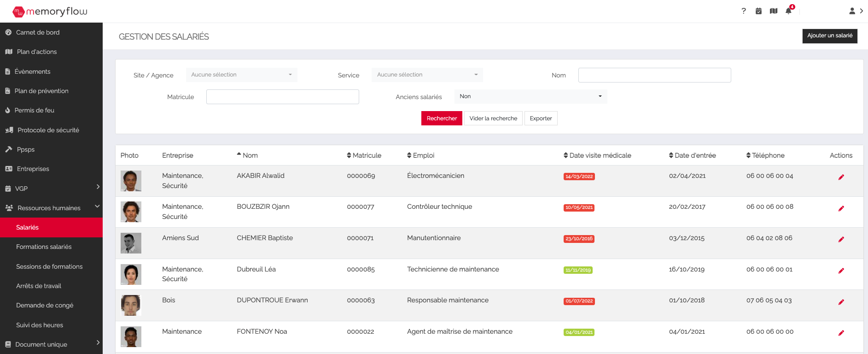Edit Dubreuil Léa with the pencil icon
The image size is (868, 354).
pyautogui.click(x=841, y=271)
